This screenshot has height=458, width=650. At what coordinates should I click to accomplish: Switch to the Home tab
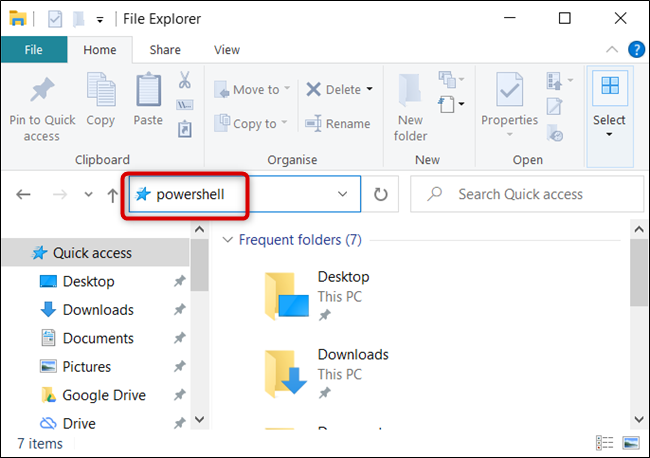(100, 50)
